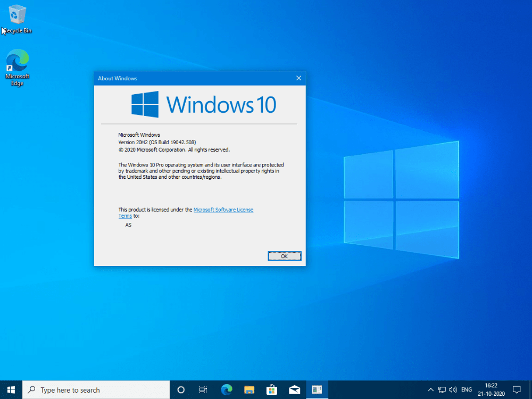Viewport: 532px width, 399px height.
Task: Close the About Windows dialog
Action: [x=298, y=78]
